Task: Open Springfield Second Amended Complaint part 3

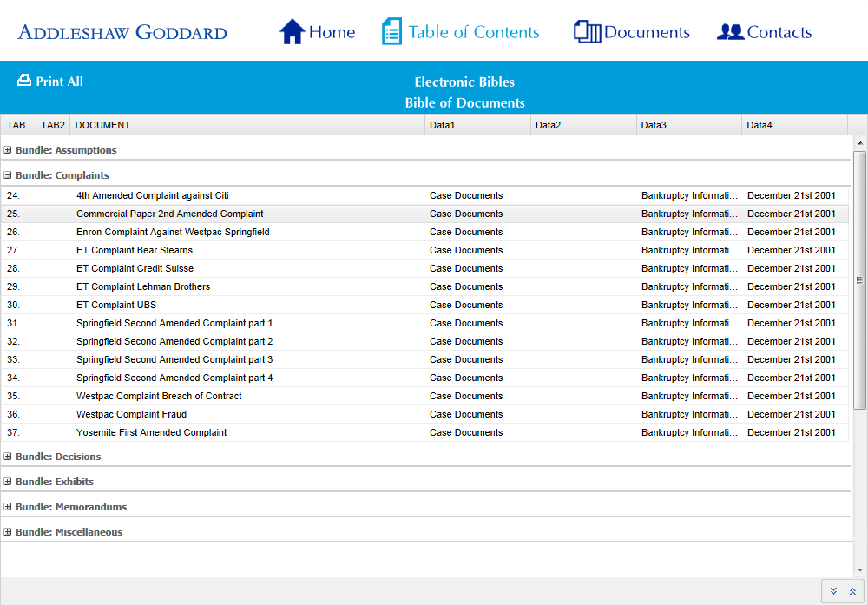Action: tap(174, 360)
